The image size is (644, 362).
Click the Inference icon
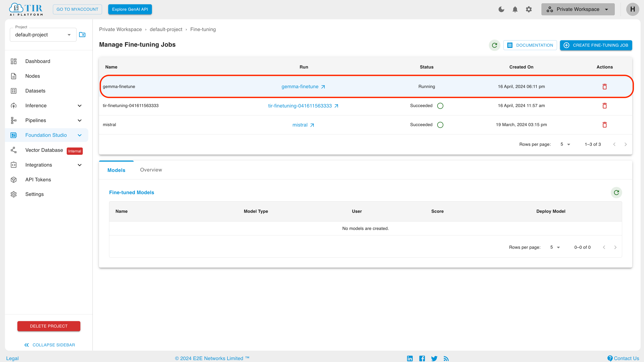(x=14, y=106)
